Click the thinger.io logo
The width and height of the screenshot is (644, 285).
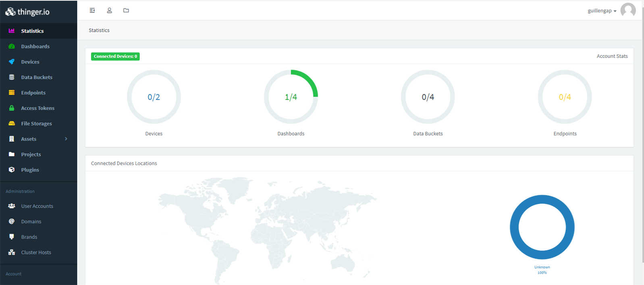click(27, 12)
